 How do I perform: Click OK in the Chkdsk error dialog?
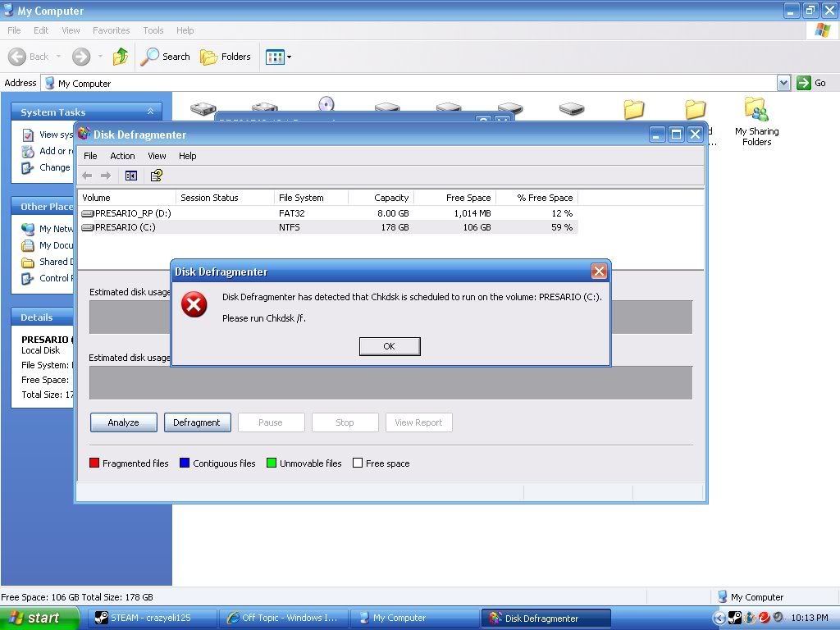click(x=390, y=346)
